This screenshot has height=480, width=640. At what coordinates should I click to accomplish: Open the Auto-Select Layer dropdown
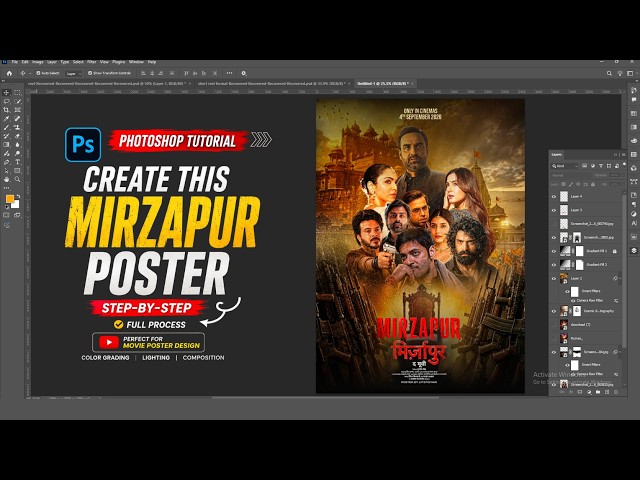pyautogui.click(x=73, y=73)
